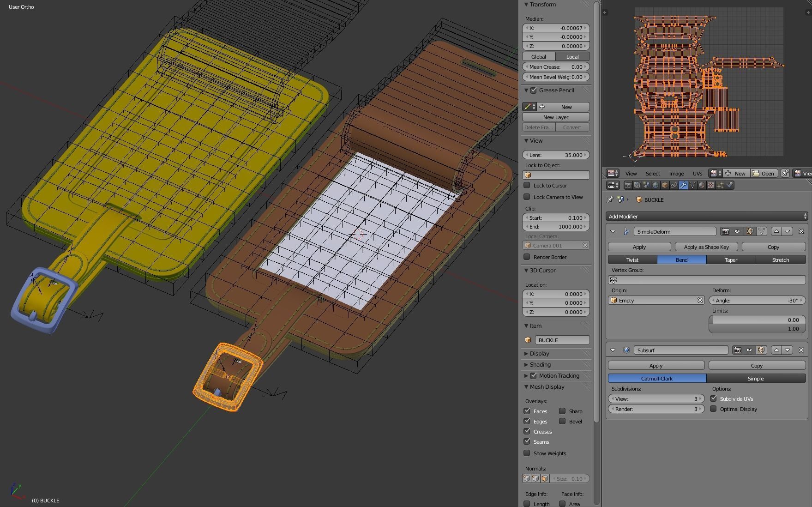The image size is (812, 507).
Task: Pin the properties context for BUCKLE
Action: tap(610, 199)
